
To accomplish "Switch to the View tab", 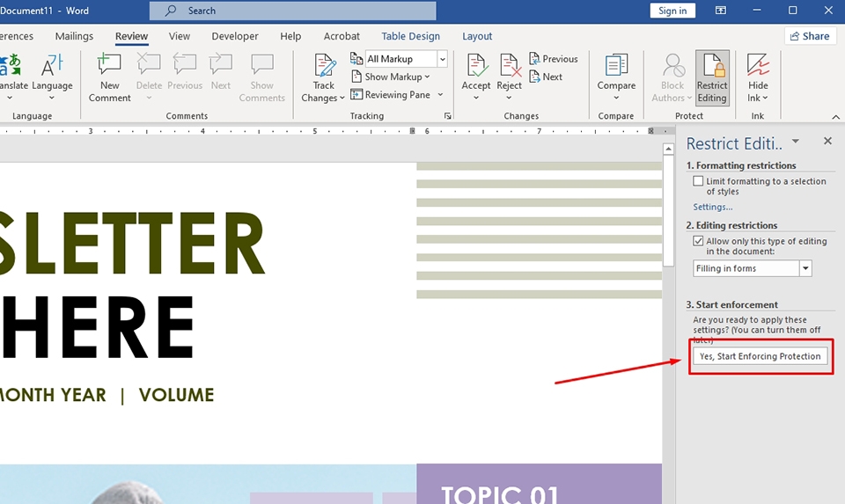I will [180, 36].
